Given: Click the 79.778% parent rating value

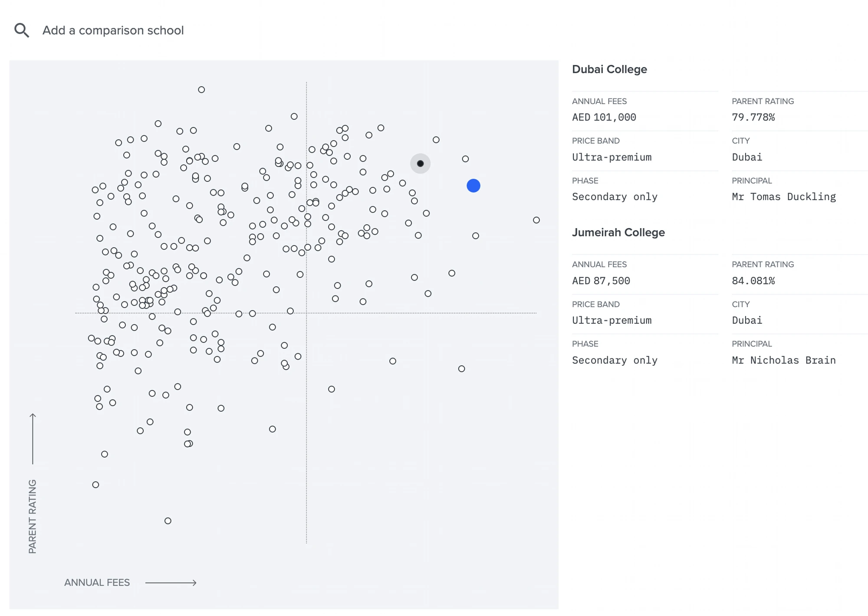Looking at the screenshot, I should click(753, 117).
